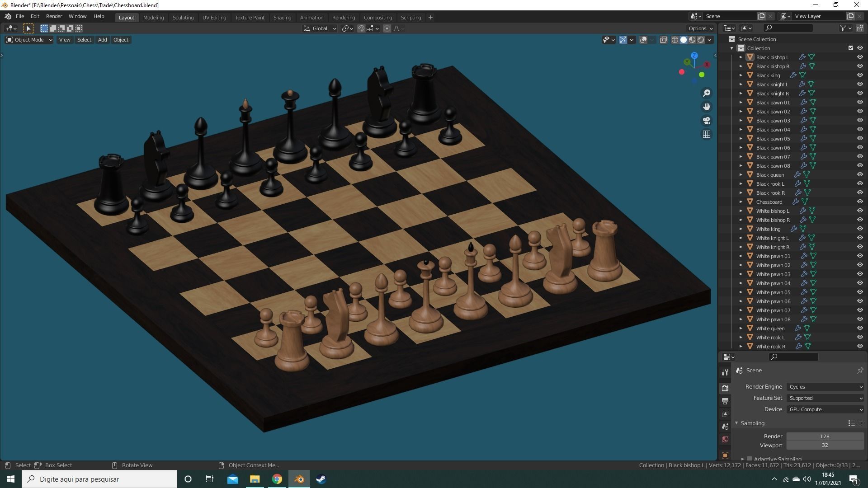Toggle snapping magnet icon

pos(361,28)
